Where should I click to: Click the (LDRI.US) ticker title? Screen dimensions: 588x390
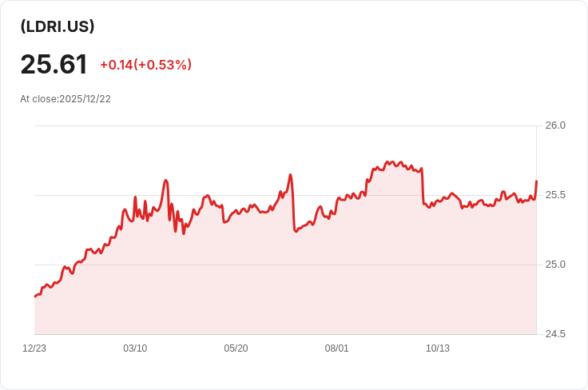click(x=58, y=26)
